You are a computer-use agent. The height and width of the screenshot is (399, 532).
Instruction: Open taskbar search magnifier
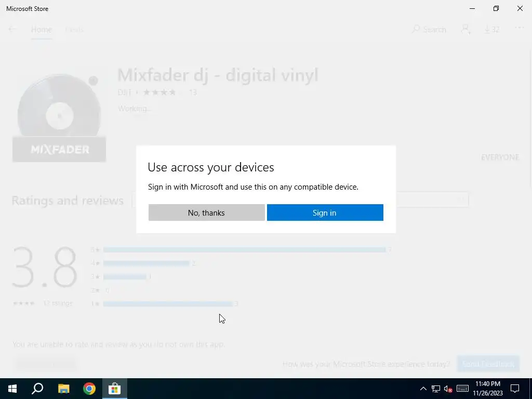[37, 389]
